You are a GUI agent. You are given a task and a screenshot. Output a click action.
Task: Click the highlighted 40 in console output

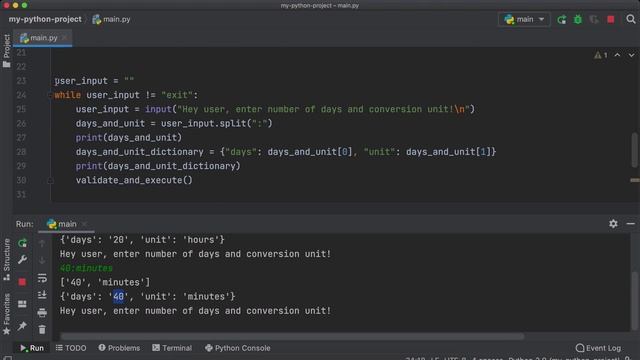pos(118,297)
